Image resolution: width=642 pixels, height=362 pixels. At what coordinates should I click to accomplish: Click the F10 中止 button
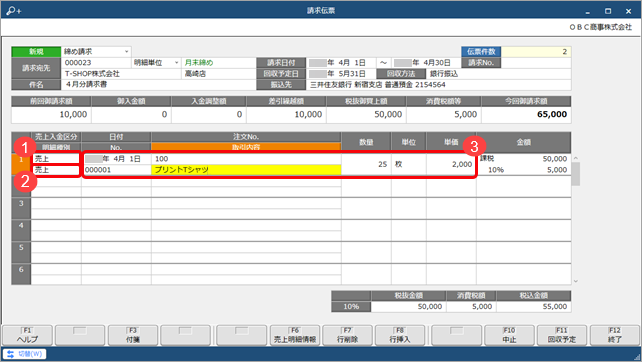[509, 335]
